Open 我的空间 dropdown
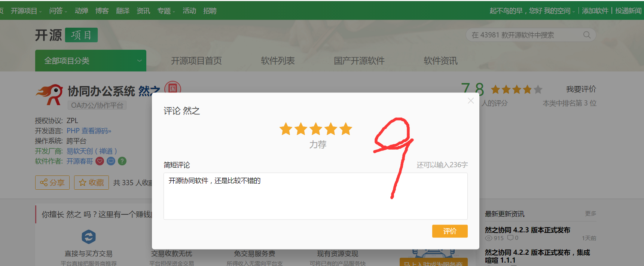The height and width of the screenshot is (266, 644). pos(559,11)
